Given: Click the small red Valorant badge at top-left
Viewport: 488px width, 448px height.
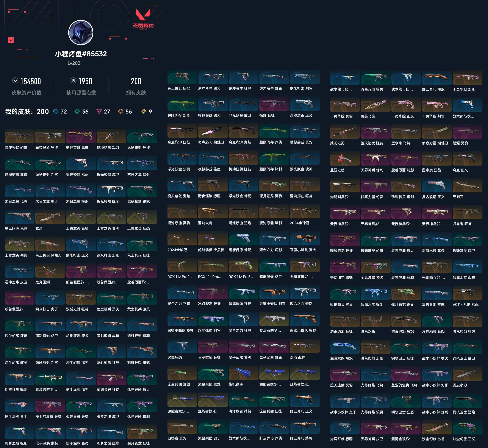Looking at the screenshot, I should pos(11,40).
